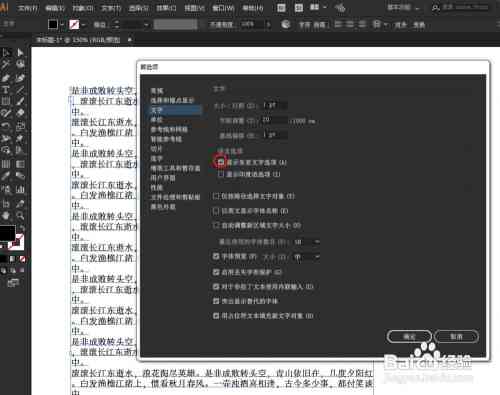The width and height of the screenshot is (500, 395).
Task: Select the Scale tool
Action: [x=20, y=126]
